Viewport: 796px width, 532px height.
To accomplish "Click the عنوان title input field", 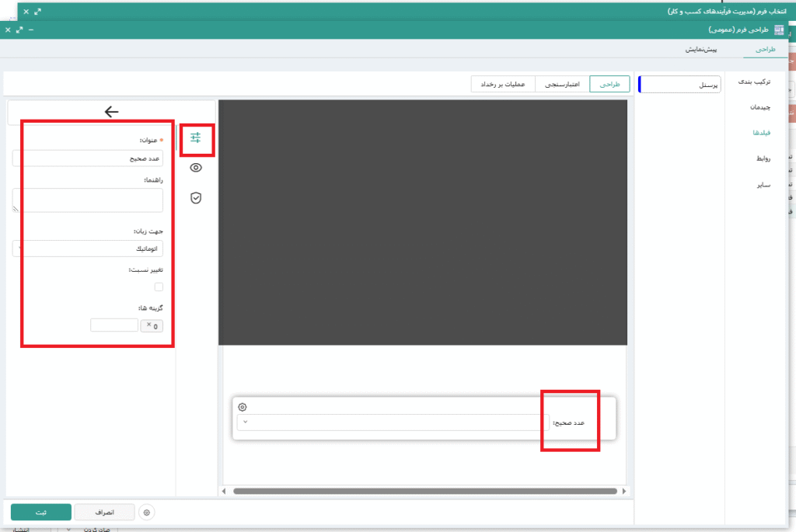I will pos(88,158).
